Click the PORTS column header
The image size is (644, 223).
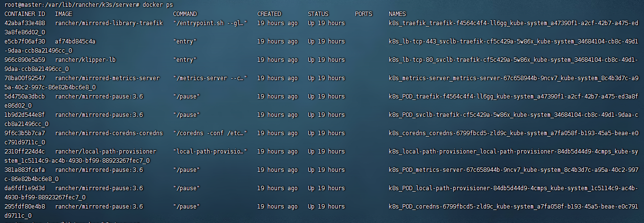point(363,14)
